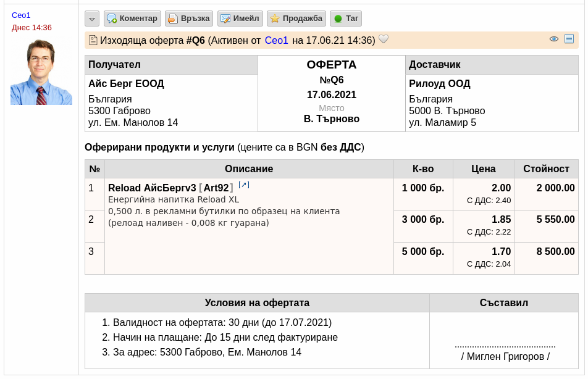The height and width of the screenshot is (379, 588).
Task: Click the С ДДС: 2.40 price note
Action: click(x=489, y=201)
